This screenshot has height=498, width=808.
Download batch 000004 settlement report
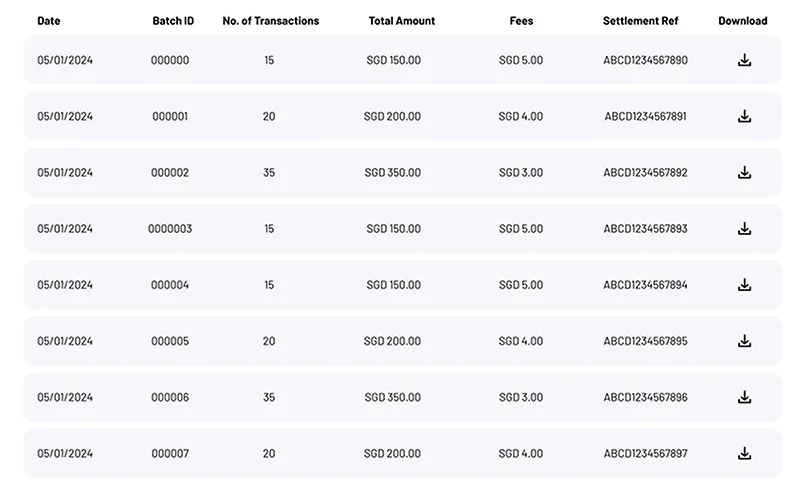tap(744, 285)
